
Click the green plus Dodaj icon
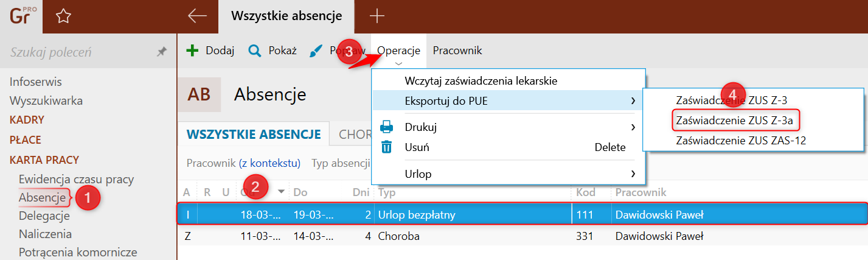tap(192, 51)
